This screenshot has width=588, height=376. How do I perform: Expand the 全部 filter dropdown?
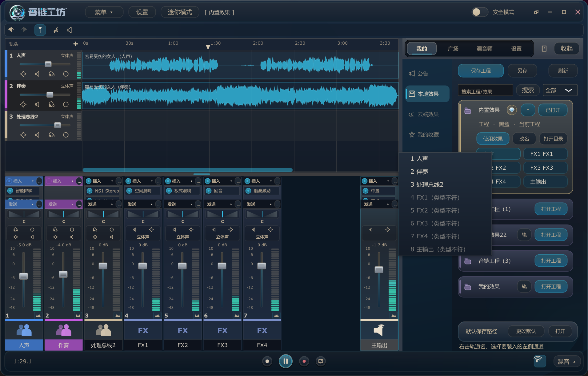[560, 90]
